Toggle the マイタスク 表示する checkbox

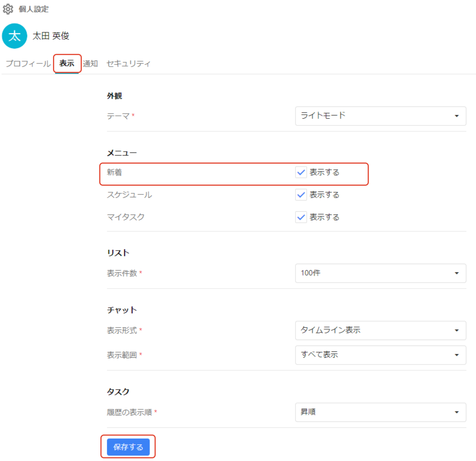[301, 217]
